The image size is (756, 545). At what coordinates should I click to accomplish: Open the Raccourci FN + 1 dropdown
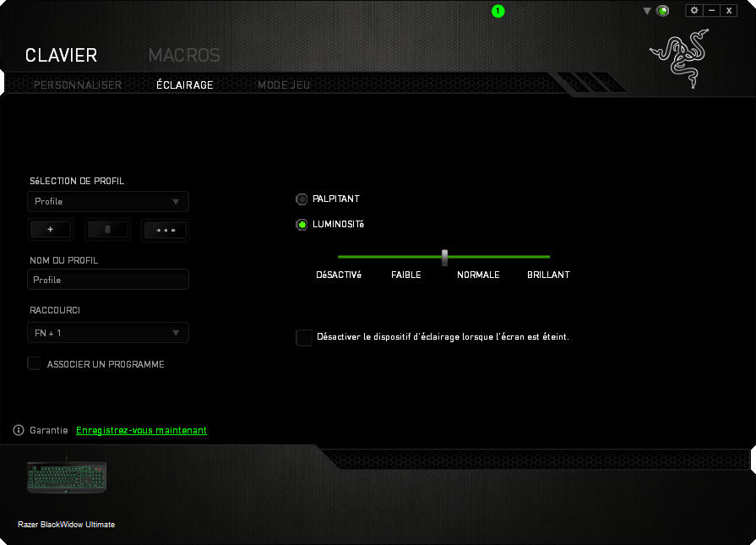pos(108,333)
